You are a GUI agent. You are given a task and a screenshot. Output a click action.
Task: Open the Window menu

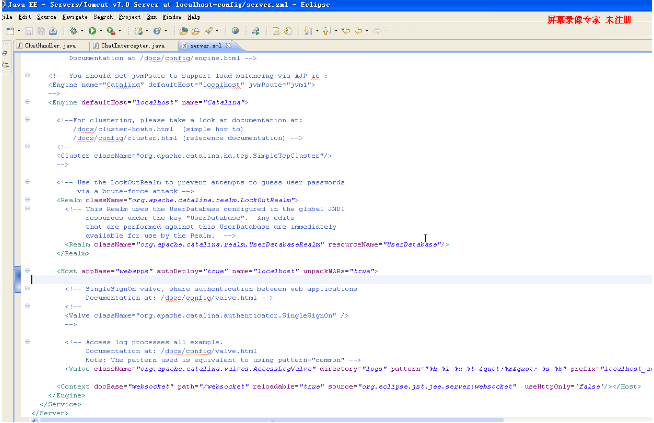[172, 17]
